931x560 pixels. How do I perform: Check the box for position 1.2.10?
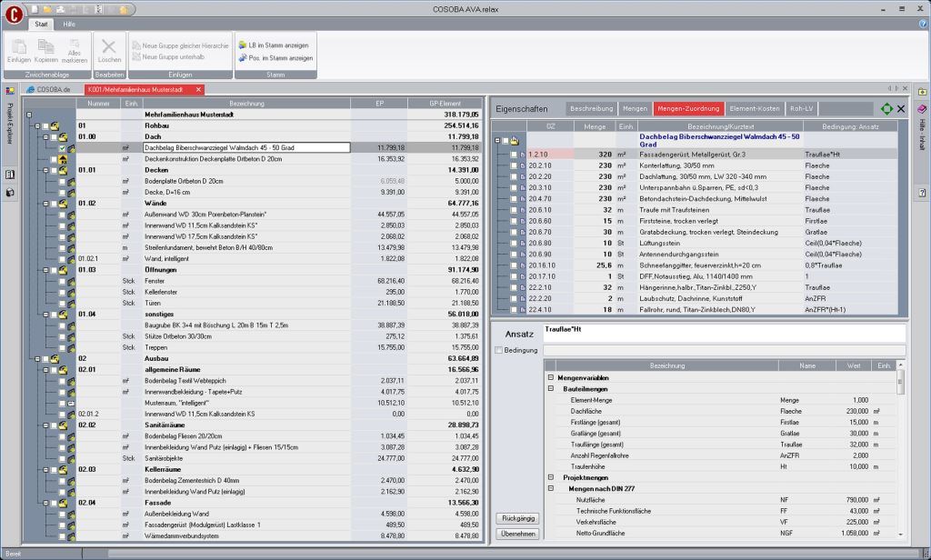point(513,155)
